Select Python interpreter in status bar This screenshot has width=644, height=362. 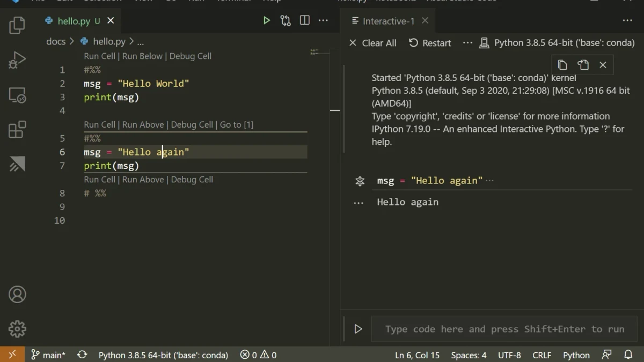coord(163,354)
